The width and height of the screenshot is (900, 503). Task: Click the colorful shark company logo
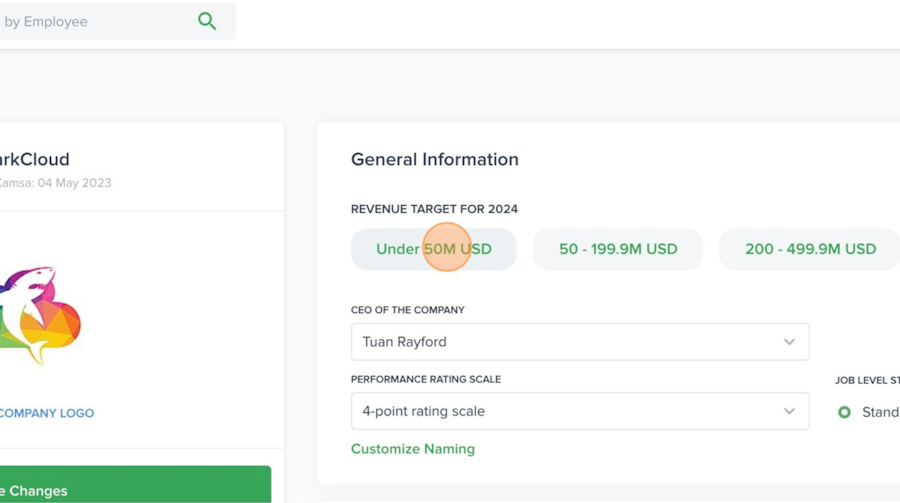point(38,315)
